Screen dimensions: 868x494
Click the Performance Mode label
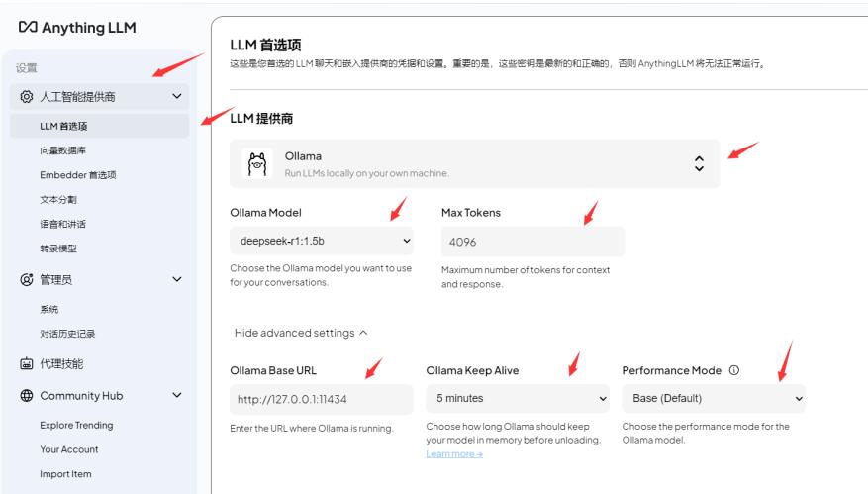[x=671, y=370]
